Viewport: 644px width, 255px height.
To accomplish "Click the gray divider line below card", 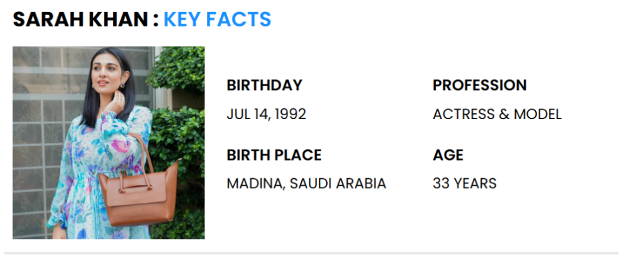I will pyautogui.click(x=314, y=252).
